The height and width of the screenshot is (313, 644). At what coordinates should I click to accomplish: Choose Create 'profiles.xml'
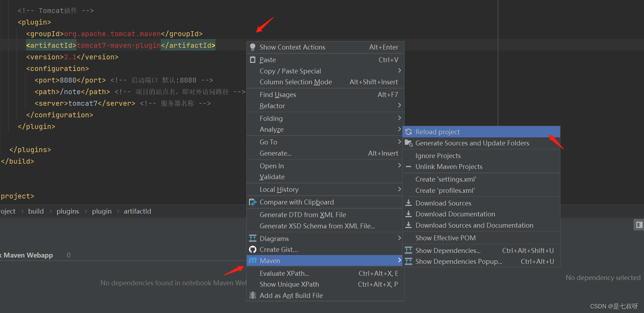(x=481, y=190)
